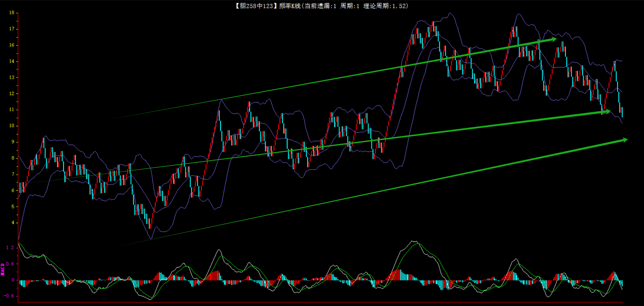Click the magenta MACD indicator label
This screenshot has width=644, height=306.
click(3, 269)
